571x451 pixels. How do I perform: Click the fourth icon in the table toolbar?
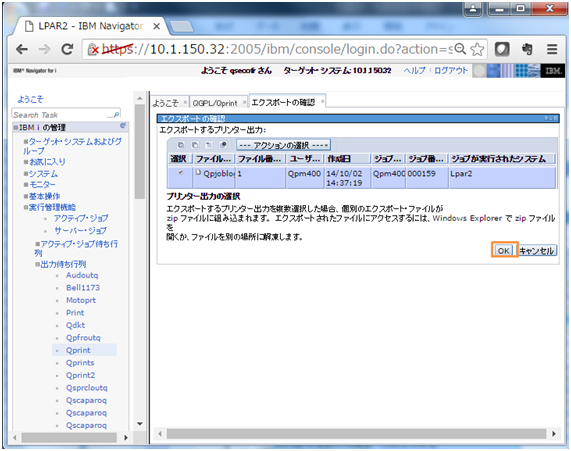coord(223,145)
